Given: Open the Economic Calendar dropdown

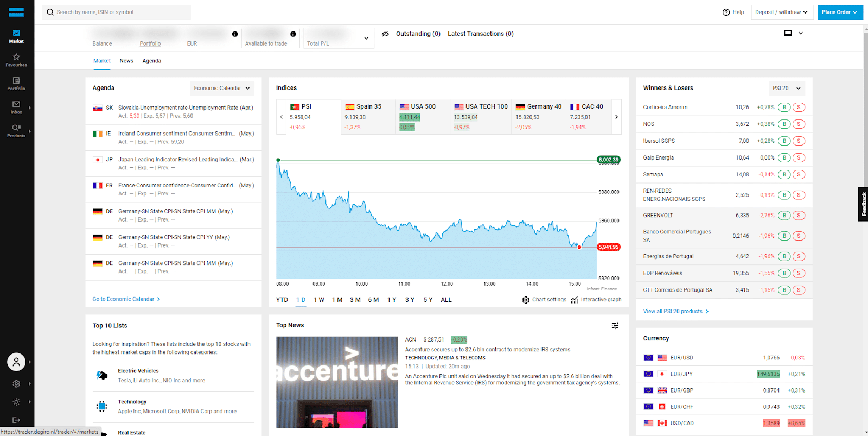Looking at the screenshot, I should [222, 88].
